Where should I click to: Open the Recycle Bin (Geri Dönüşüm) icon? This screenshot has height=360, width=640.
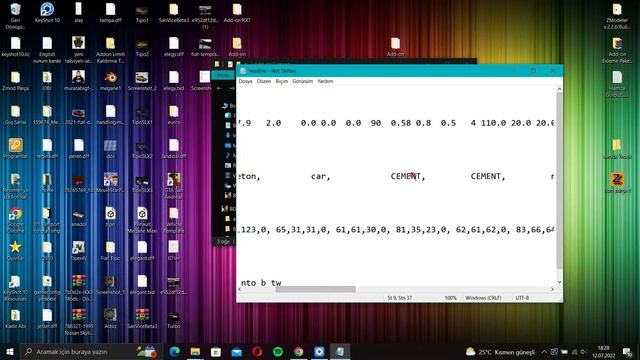[x=15, y=16]
